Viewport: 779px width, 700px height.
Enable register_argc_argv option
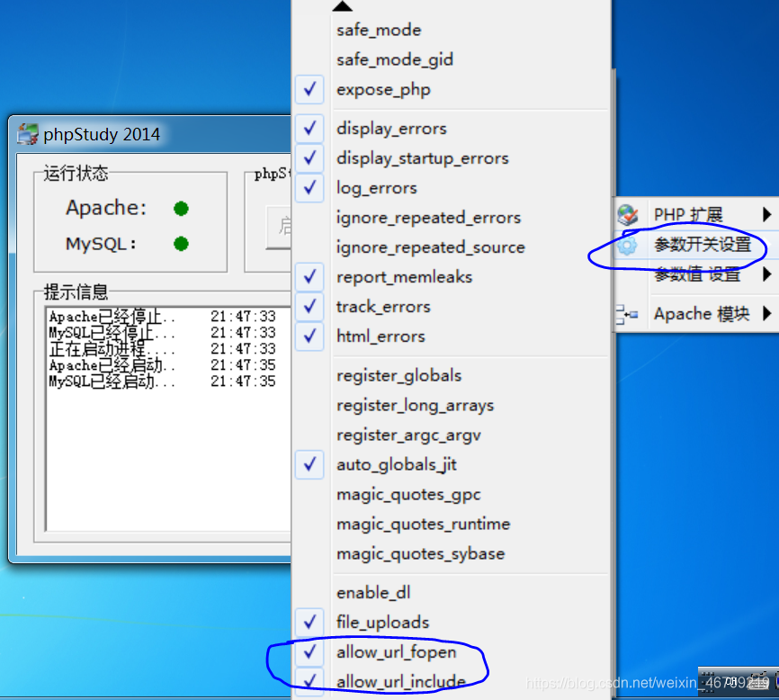click(x=451, y=435)
